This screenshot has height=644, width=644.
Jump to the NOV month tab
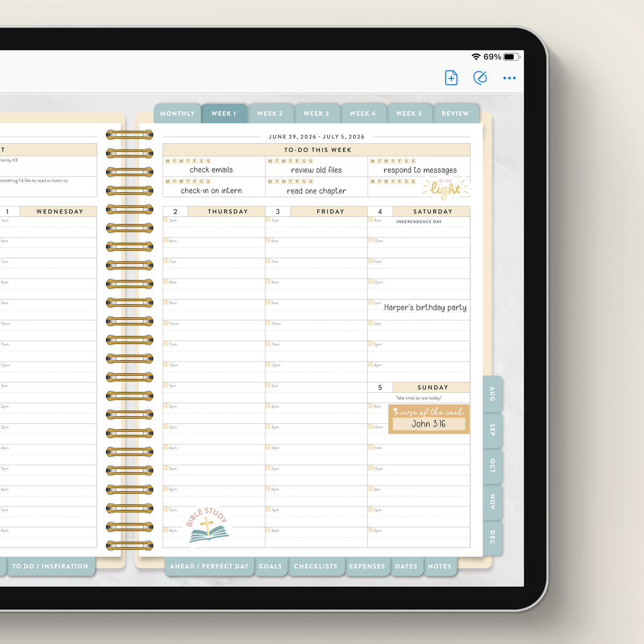pos(493,502)
